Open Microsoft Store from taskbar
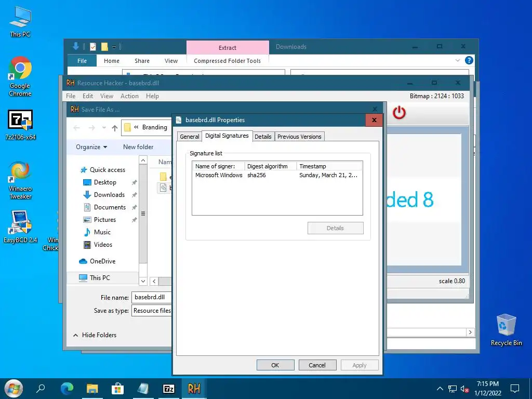532x399 pixels. (x=117, y=389)
